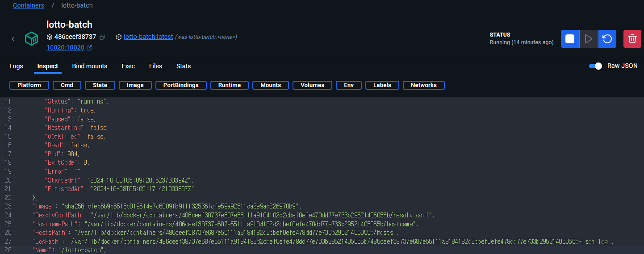644x254 pixels.
Task: Click the "Running": true line
Action: click(71, 110)
